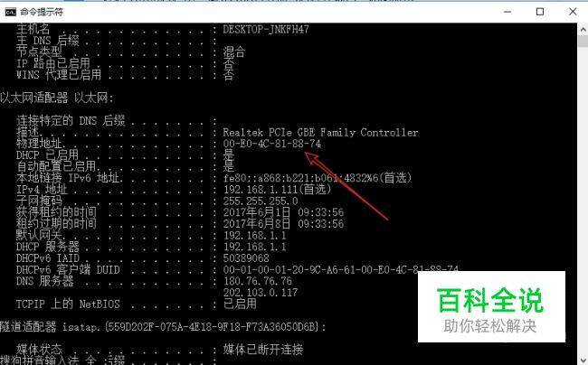The height and width of the screenshot is (365, 588).
Task: Click the scrollbar track below the thumb
Action: tap(583, 199)
